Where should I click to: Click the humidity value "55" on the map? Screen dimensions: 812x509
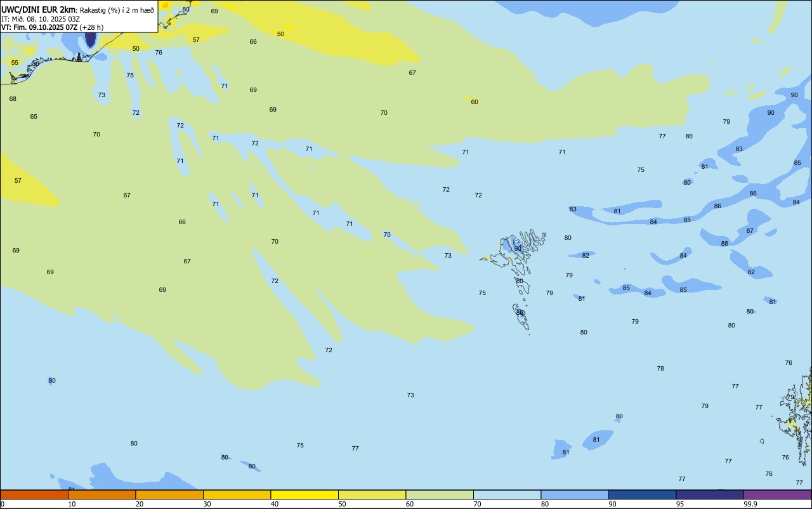point(15,63)
